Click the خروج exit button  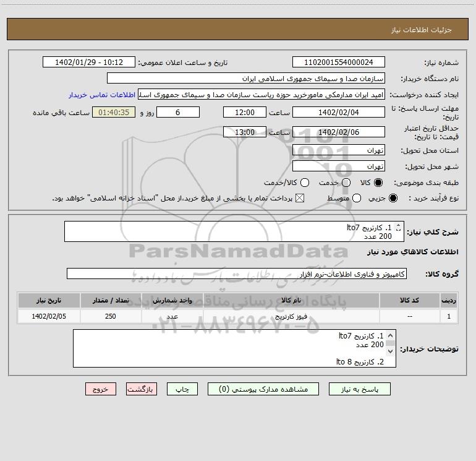(x=101, y=389)
